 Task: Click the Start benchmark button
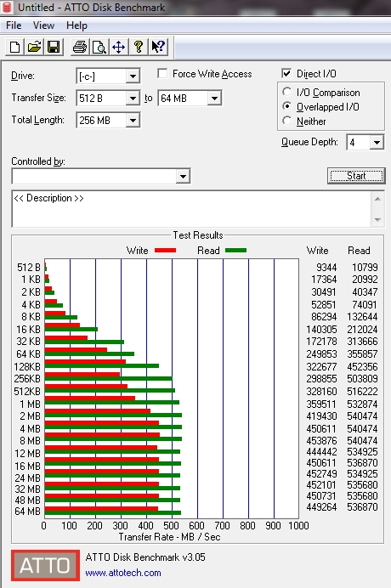[x=356, y=176]
